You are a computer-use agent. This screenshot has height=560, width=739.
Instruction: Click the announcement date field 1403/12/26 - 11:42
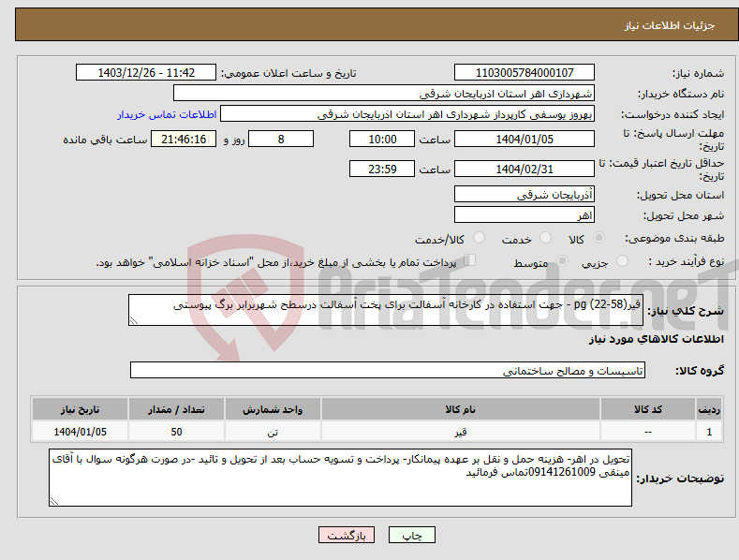[x=146, y=73]
